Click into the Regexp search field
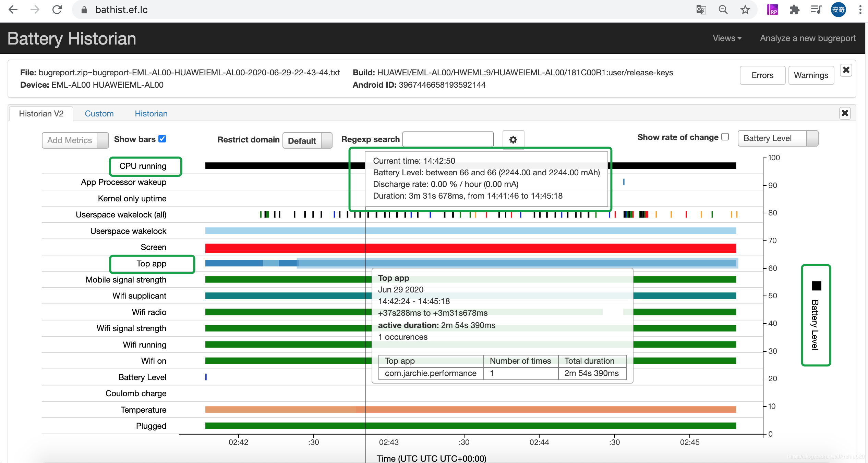Screen dimensions: 868x463 [x=447, y=139]
